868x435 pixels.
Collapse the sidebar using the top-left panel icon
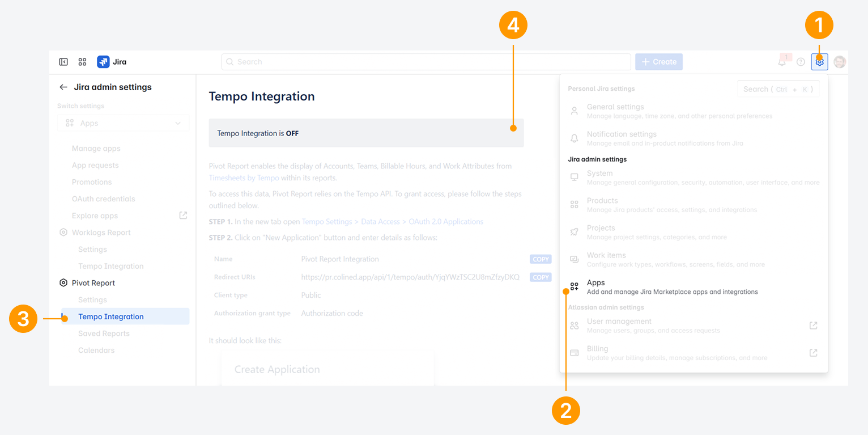(x=63, y=62)
